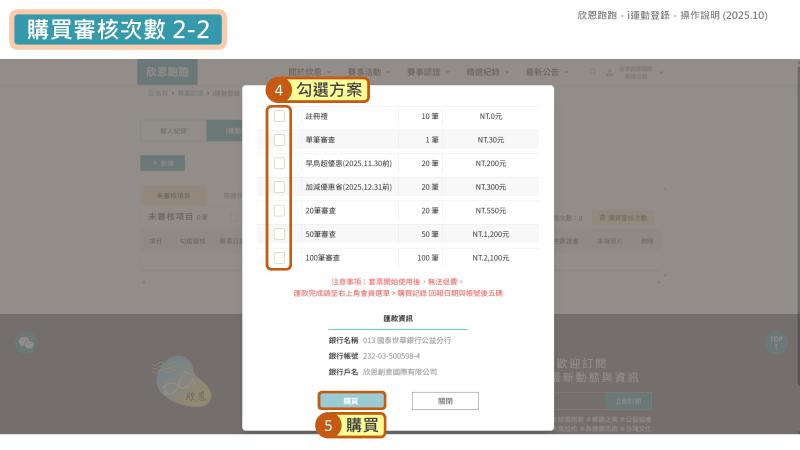800x450 pixels.
Task: Check the 註冊禮 plan checkbox
Action: point(279,116)
